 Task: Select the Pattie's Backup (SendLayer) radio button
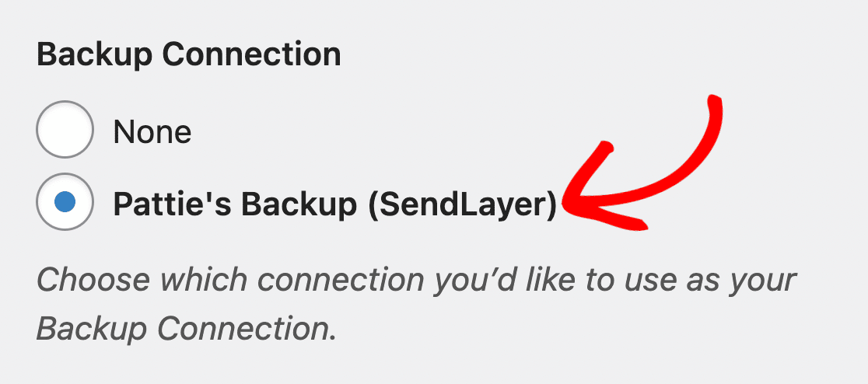65,202
